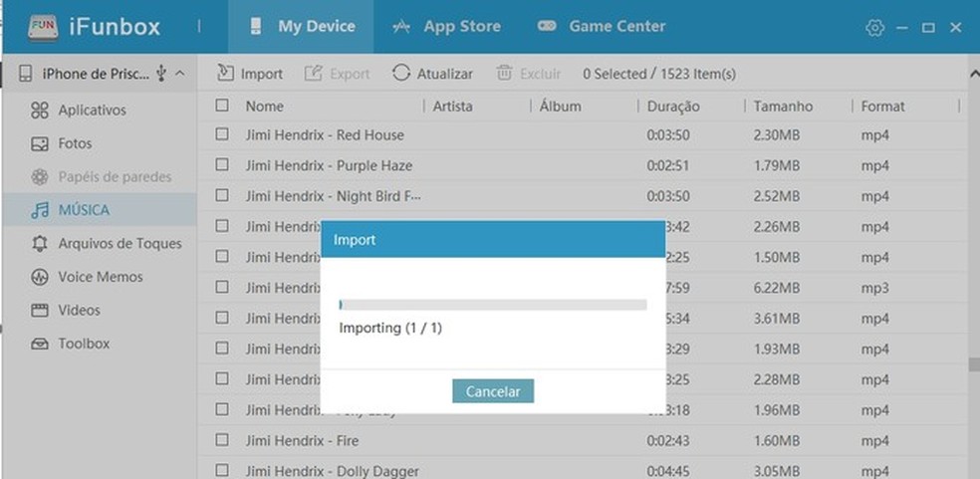Sort the list by Duração column
The image size is (980, 479).
673,106
